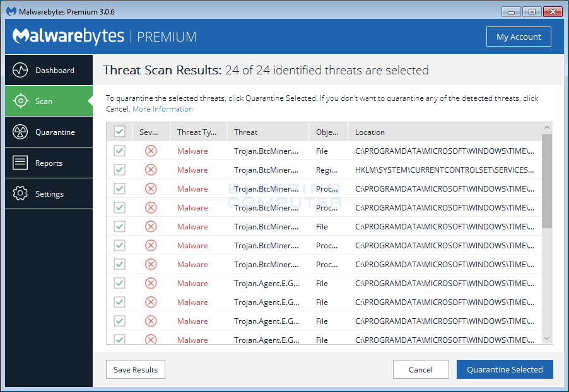Click the Quarantine radiation icon
Screen dimensions: 569x392
(x=20, y=132)
